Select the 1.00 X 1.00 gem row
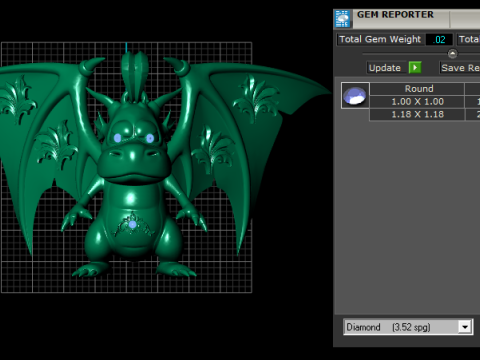This screenshot has width=480, height=360. pos(417,102)
